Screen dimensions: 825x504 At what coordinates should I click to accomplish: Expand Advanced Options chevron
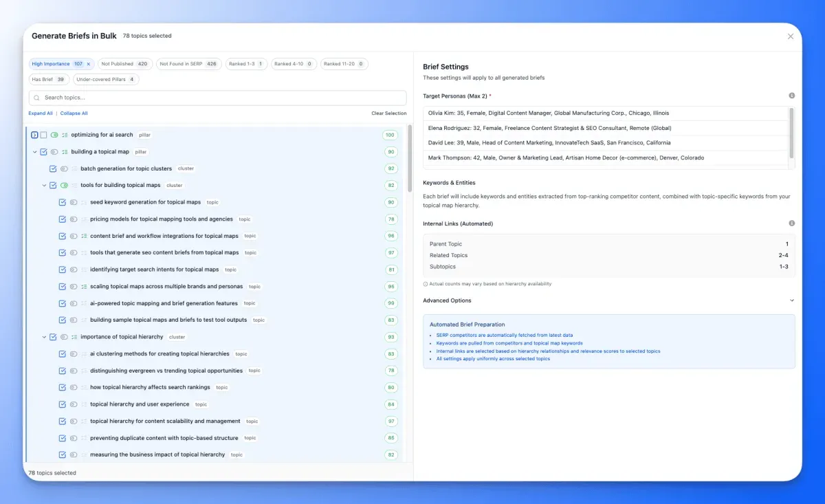coord(792,300)
